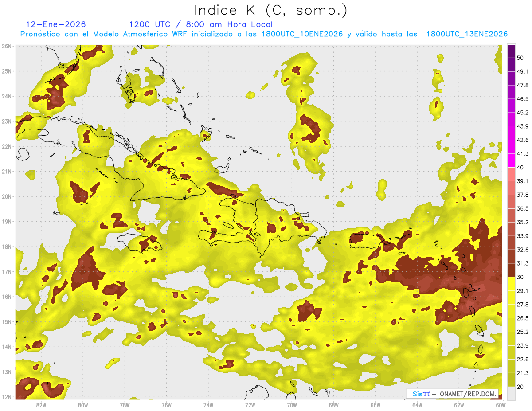Click the colorbar value label 42.6

coord(523,140)
